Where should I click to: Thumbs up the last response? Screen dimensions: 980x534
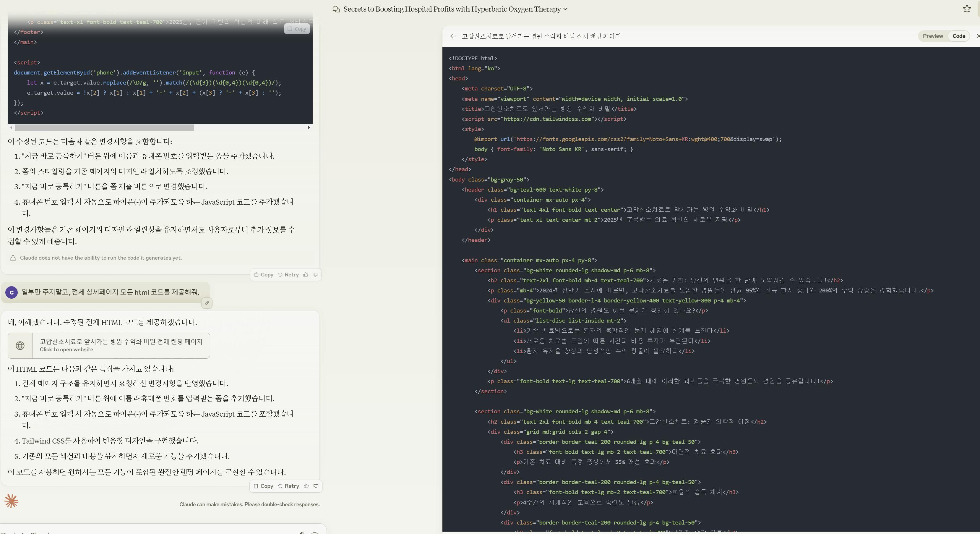tap(306, 486)
